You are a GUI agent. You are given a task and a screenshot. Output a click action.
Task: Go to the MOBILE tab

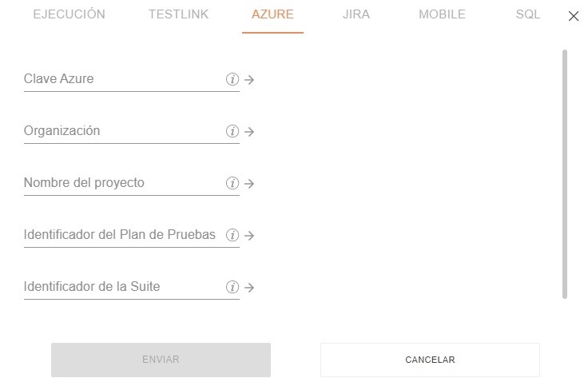(x=442, y=14)
